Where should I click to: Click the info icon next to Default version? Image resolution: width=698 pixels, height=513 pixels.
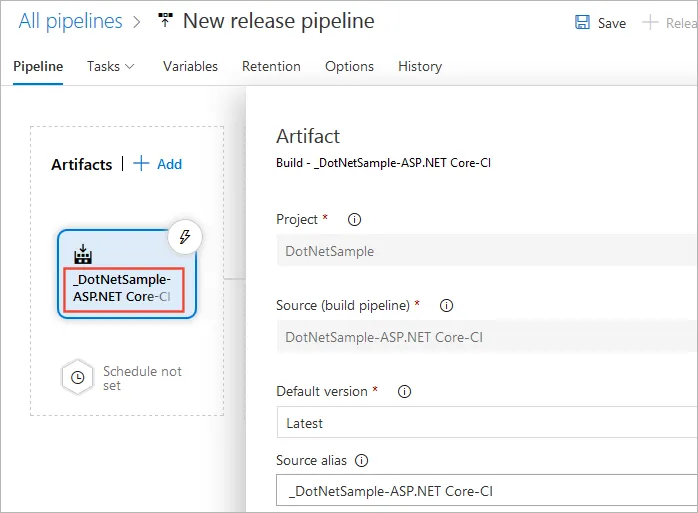[x=406, y=392]
